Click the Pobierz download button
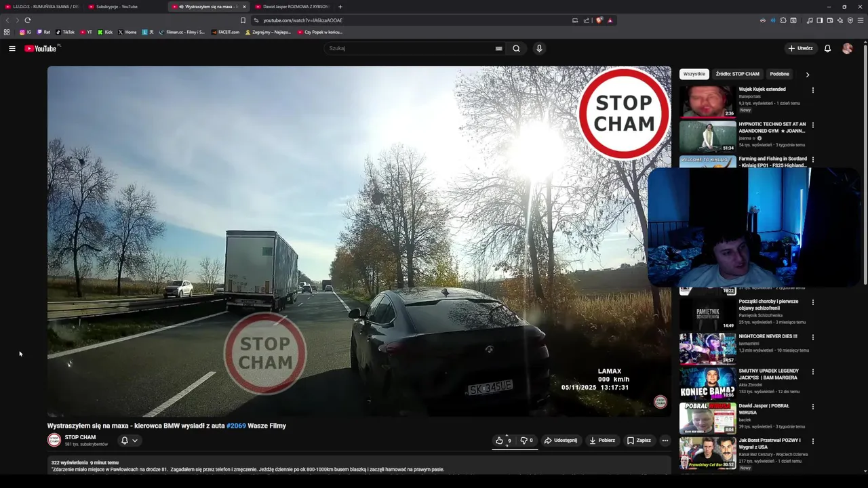 pos(601,441)
